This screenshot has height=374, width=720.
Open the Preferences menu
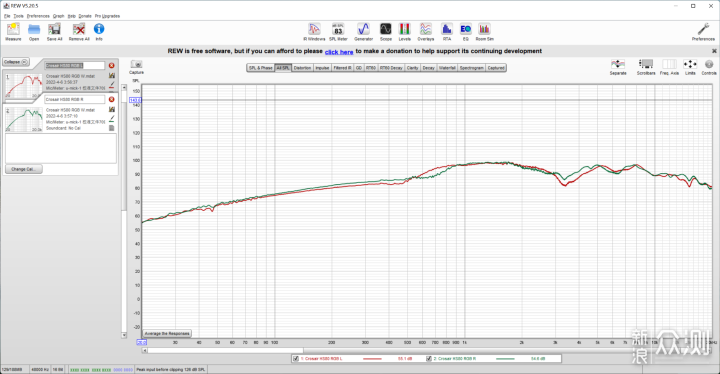(x=38, y=16)
